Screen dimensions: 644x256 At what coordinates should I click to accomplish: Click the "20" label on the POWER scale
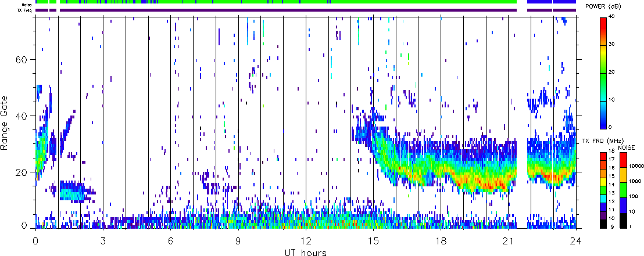click(x=613, y=72)
